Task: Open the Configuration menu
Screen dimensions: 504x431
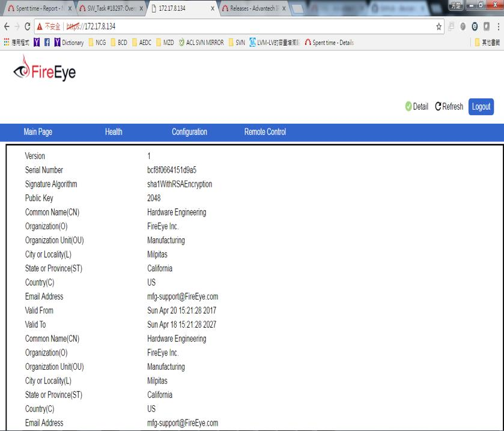Action: coord(189,131)
